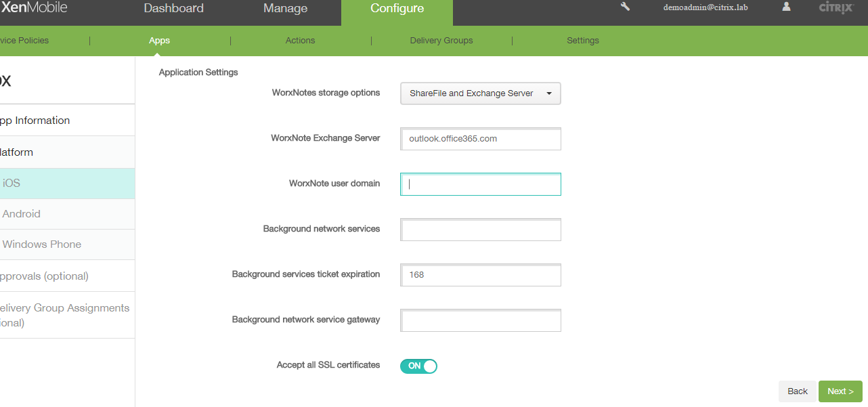
Task: Select Windows Phone platform in sidebar
Action: coord(42,244)
